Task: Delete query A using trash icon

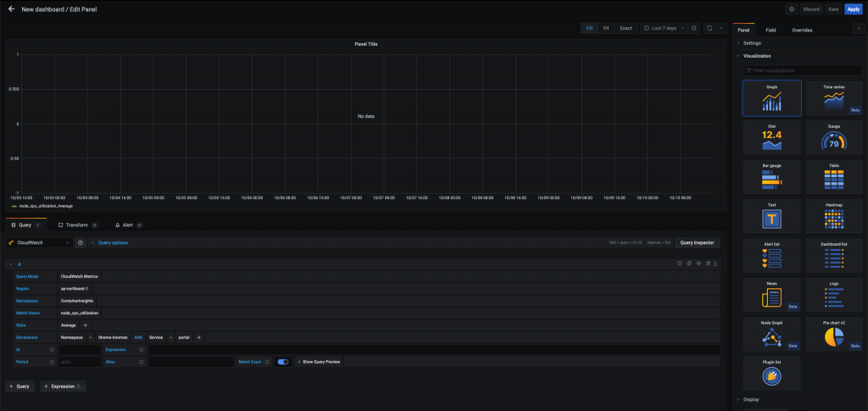Action: (708, 264)
